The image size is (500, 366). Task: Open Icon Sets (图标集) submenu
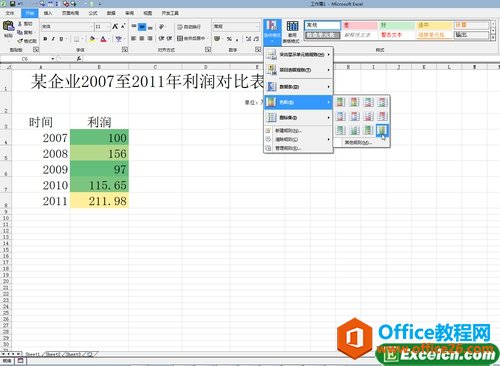click(298, 117)
